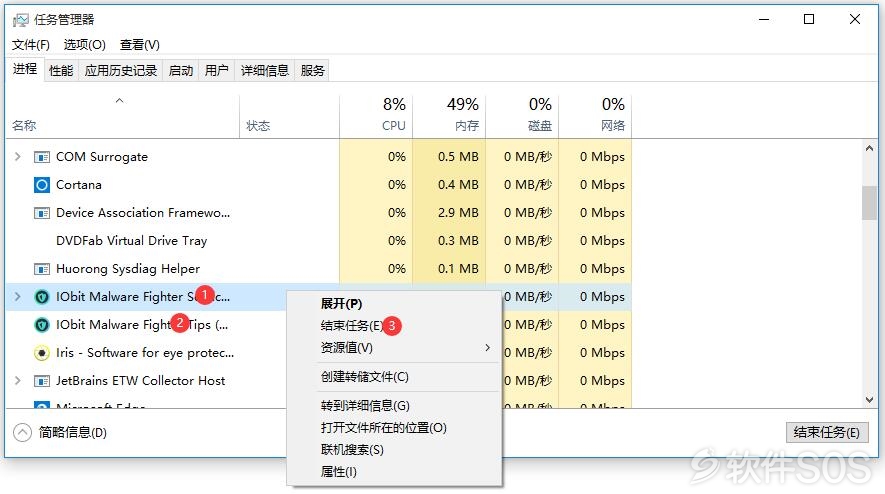Viewport: 885px width, 494px height.
Task: Select the Device Association Framewo... name
Action: click(143, 213)
